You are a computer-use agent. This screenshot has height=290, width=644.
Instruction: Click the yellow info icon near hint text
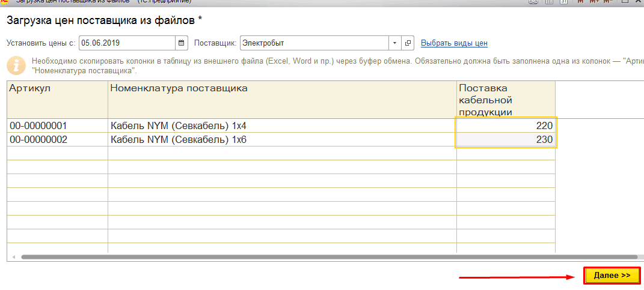click(16, 65)
